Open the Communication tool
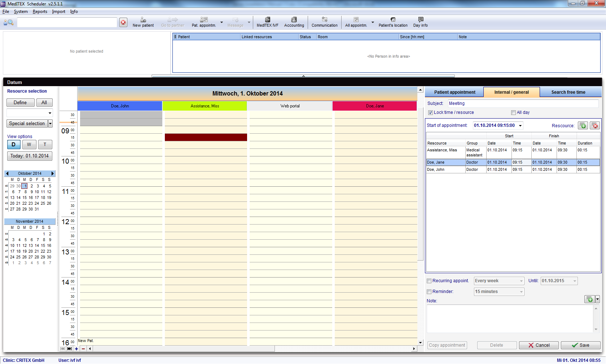 (x=325, y=22)
